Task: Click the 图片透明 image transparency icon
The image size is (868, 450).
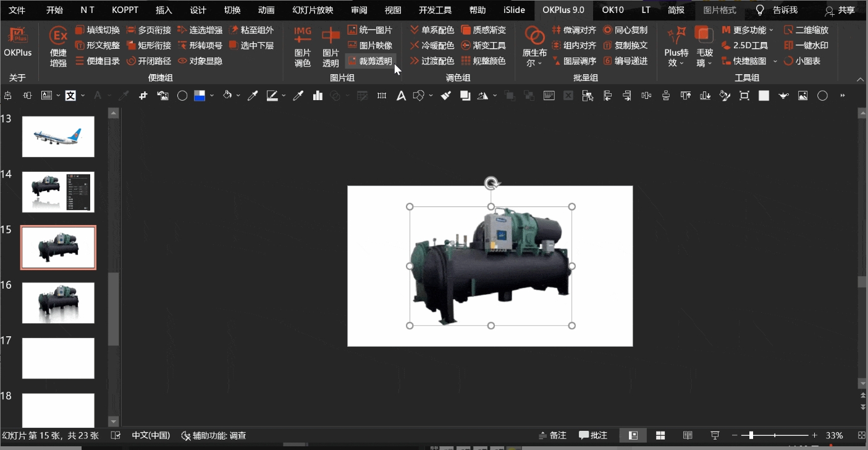Action: click(331, 46)
